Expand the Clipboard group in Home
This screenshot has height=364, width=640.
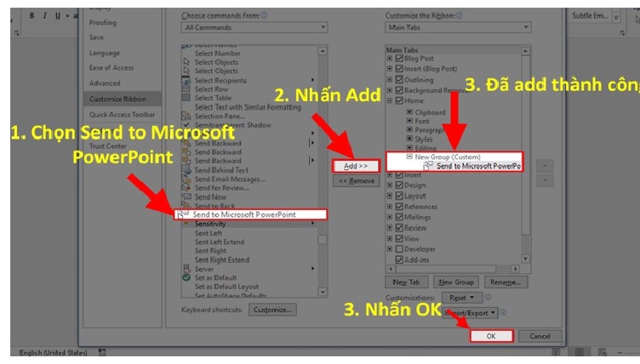(x=409, y=111)
